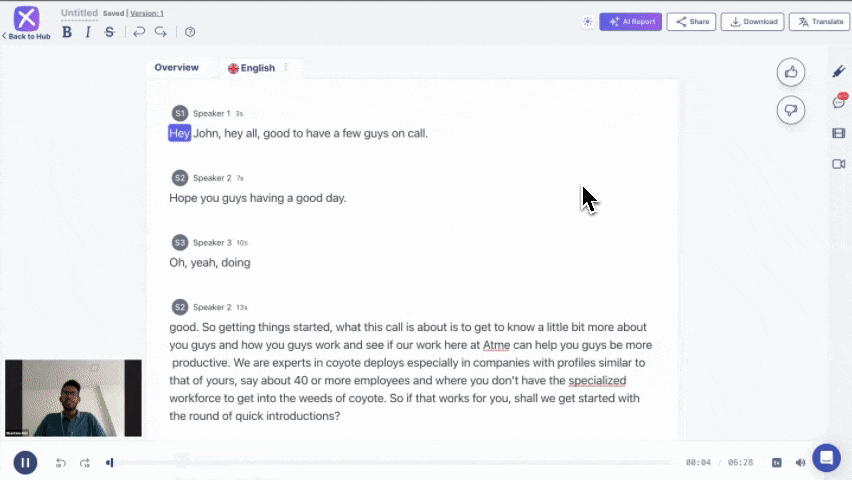Click the audio progress bar

(x=391, y=463)
